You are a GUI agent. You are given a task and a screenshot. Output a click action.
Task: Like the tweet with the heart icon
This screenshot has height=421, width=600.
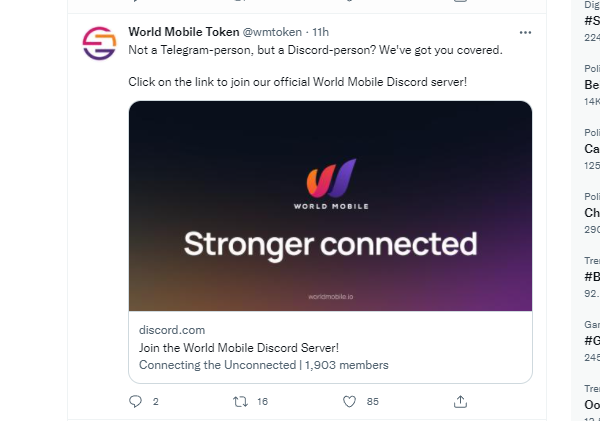click(x=349, y=401)
